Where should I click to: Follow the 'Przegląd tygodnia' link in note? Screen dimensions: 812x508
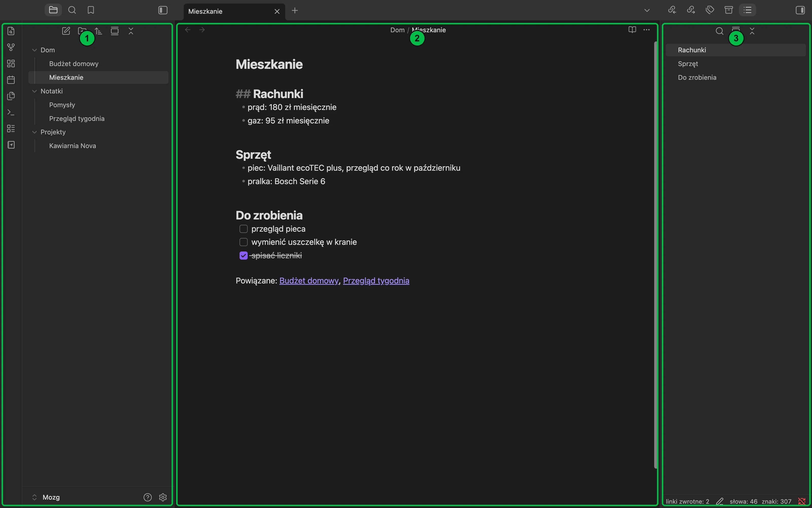coord(376,280)
